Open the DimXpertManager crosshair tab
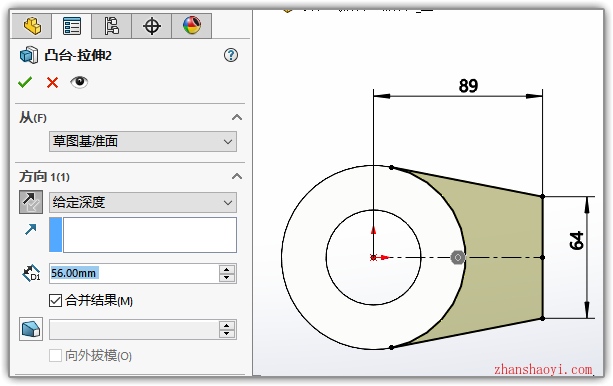613x386 pixels. [x=152, y=26]
